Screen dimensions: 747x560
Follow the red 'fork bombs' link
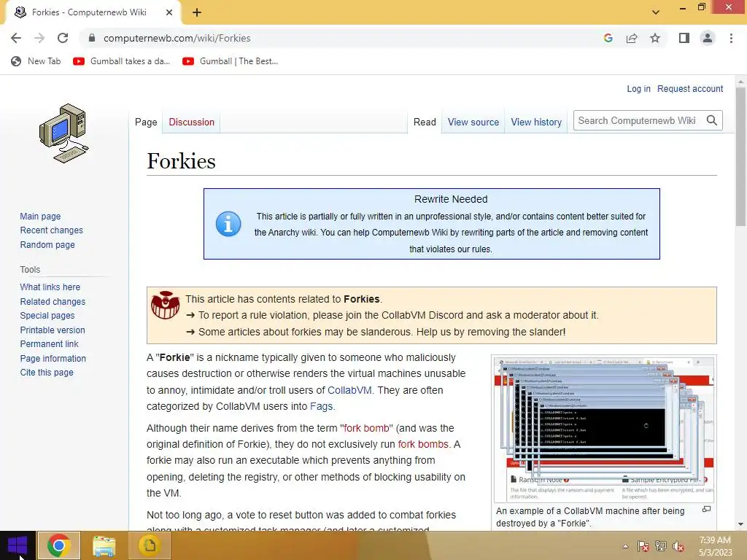click(423, 444)
